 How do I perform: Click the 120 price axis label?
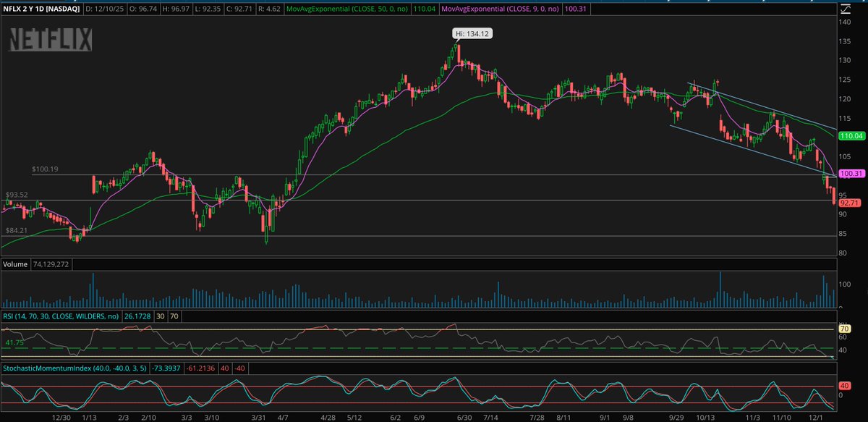(845, 99)
